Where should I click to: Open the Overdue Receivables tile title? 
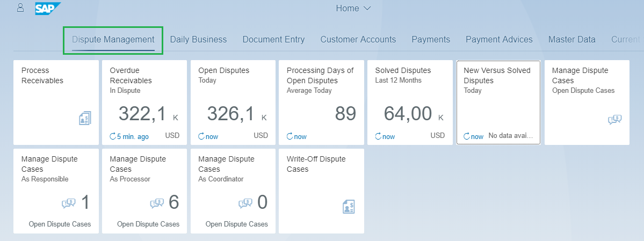(131, 76)
